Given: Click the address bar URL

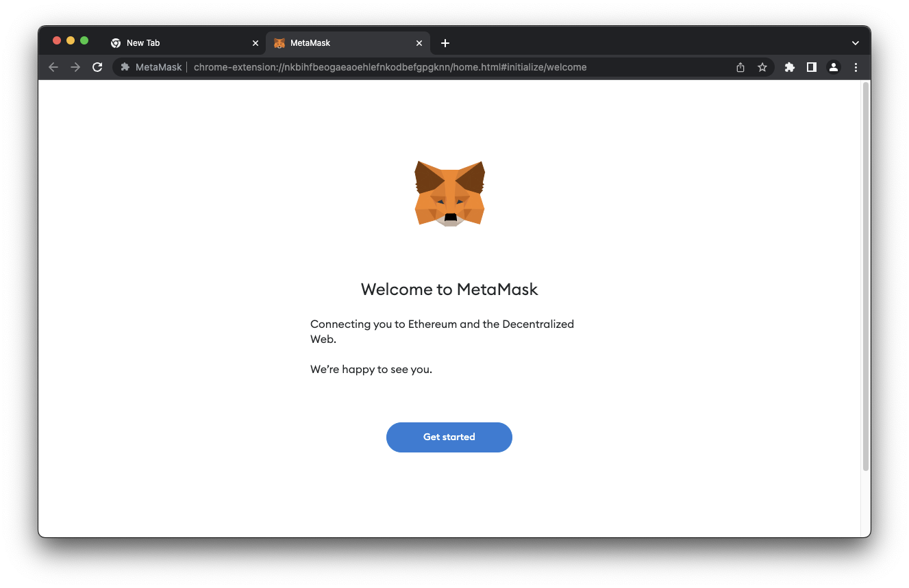Looking at the screenshot, I should click(390, 67).
